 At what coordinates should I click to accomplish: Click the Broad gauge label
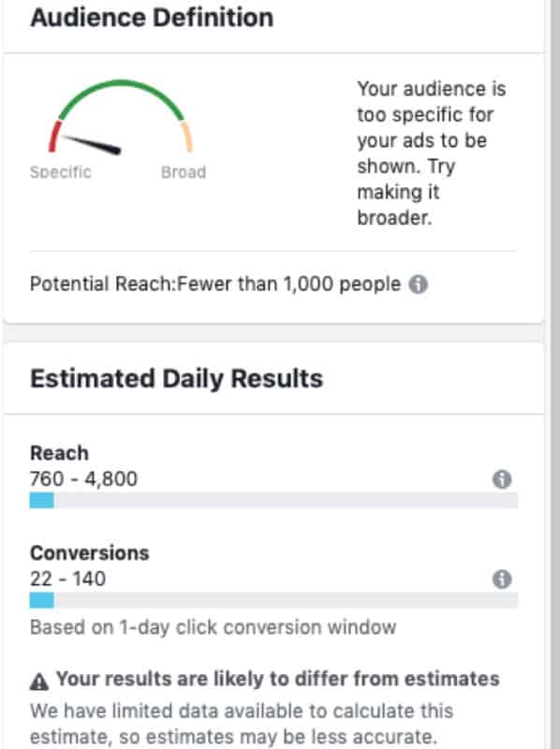click(x=184, y=172)
